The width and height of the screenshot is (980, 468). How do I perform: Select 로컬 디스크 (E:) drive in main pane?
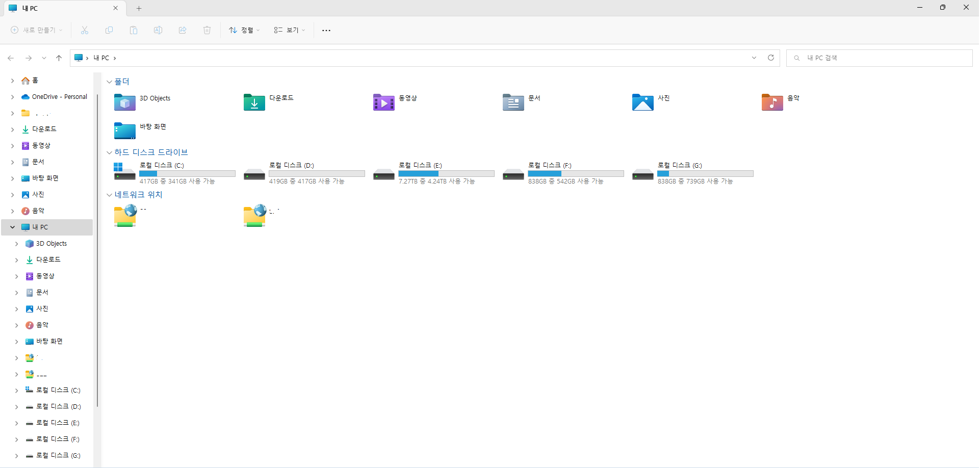[x=433, y=173]
